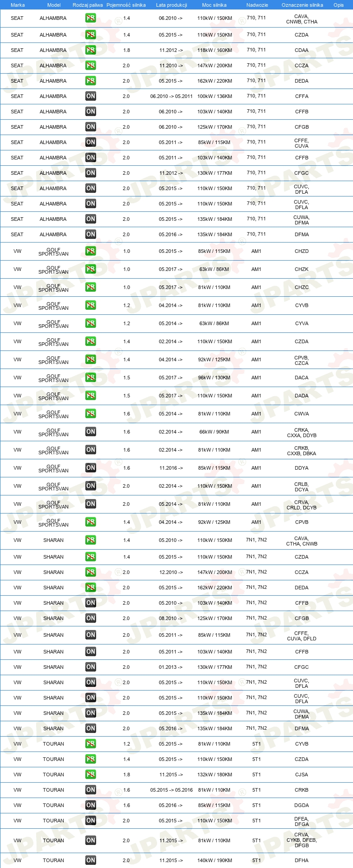Viewport: 353px width, 868px height.
Task: Click the PB icon in Golf Sportsvan CYVA row
Action: [x=91, y=323]
